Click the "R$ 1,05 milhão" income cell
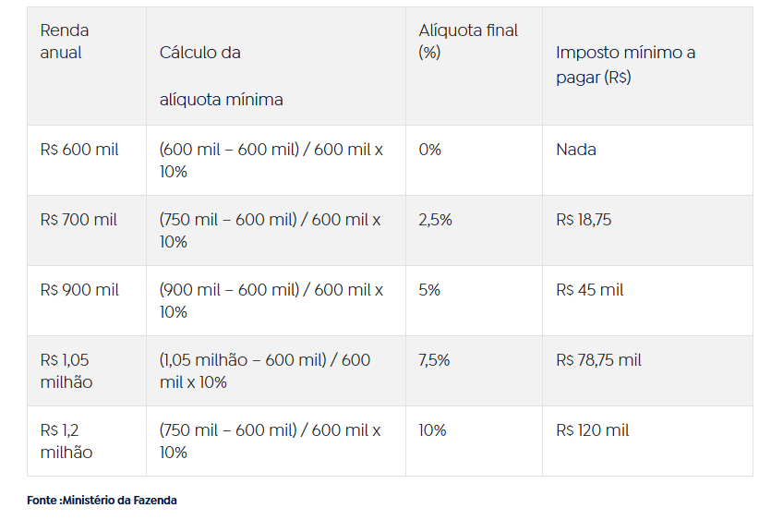 pos(66,371)
